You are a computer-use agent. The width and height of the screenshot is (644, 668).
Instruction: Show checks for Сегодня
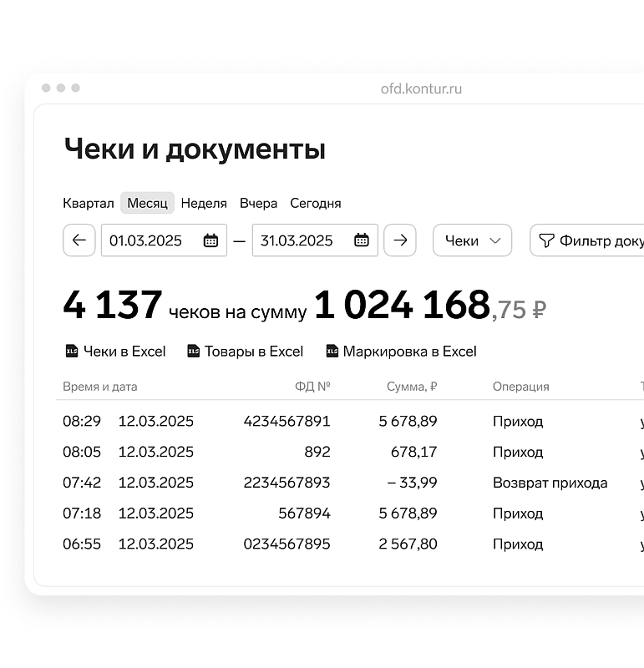click(x=316, y=203)
